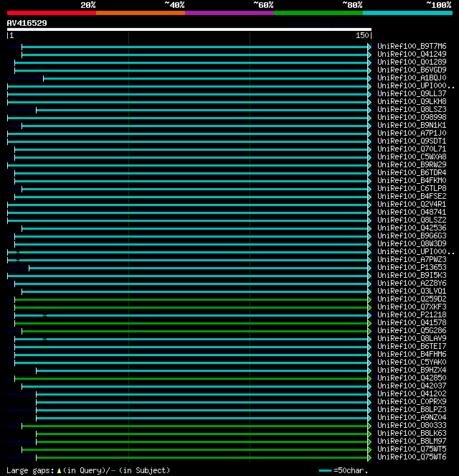This screenshot has width=459, height=476.
Task: Select the UniRef100_A2Z8Y6 label
Action: pyautogui.click(x=412, y=283)
